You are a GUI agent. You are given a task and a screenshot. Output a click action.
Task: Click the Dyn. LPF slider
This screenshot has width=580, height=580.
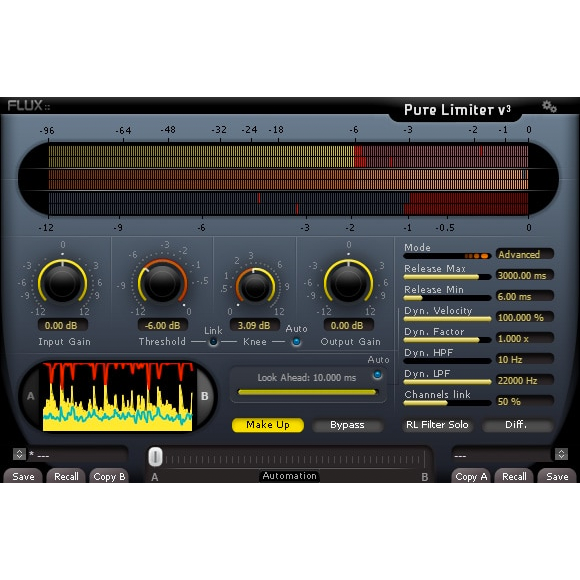447,382
